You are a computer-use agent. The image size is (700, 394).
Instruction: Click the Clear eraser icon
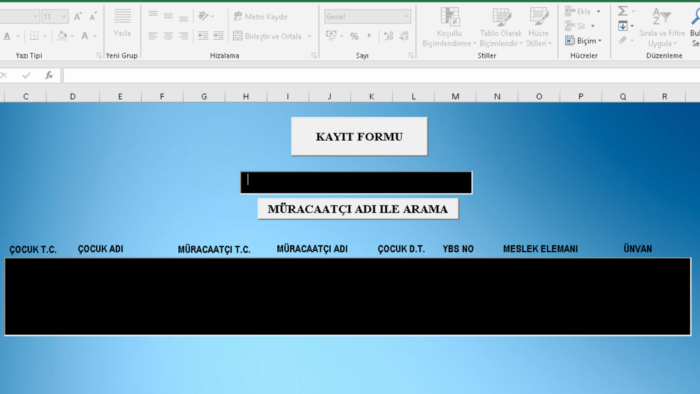[x=623, y=40]
